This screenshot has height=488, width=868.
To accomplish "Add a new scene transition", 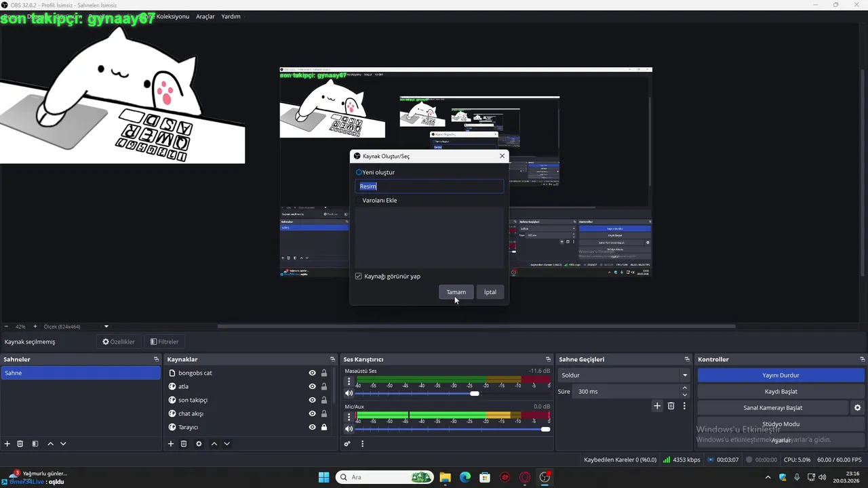I will click(x=657, y=406).
